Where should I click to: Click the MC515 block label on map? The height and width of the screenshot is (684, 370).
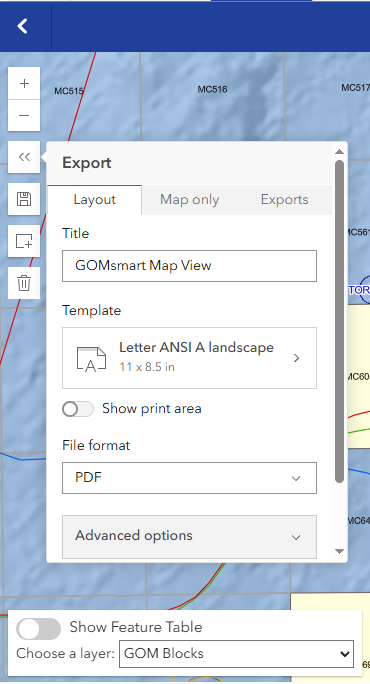(x=69, y=91)
